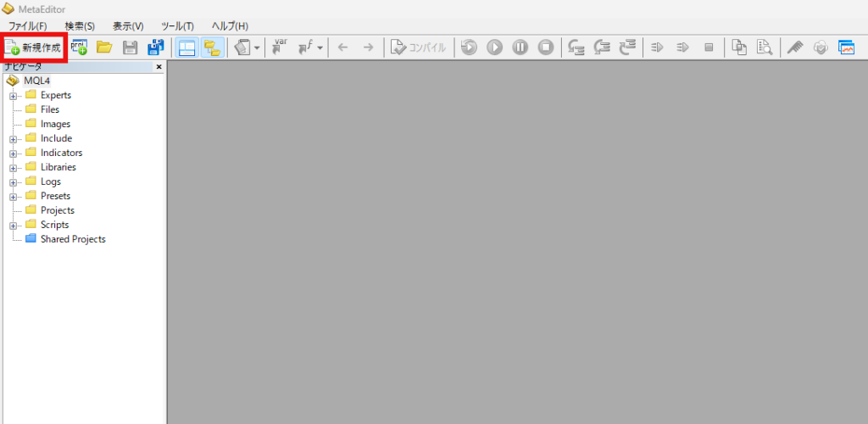Select the Include folder label
Screen dimensions: 868x424
[x=56, y=138]
